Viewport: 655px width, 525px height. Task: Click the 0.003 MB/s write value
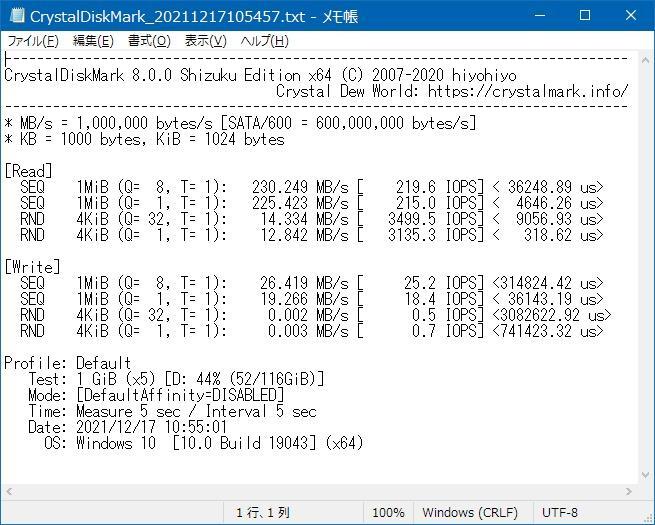(x=308, y=331)
